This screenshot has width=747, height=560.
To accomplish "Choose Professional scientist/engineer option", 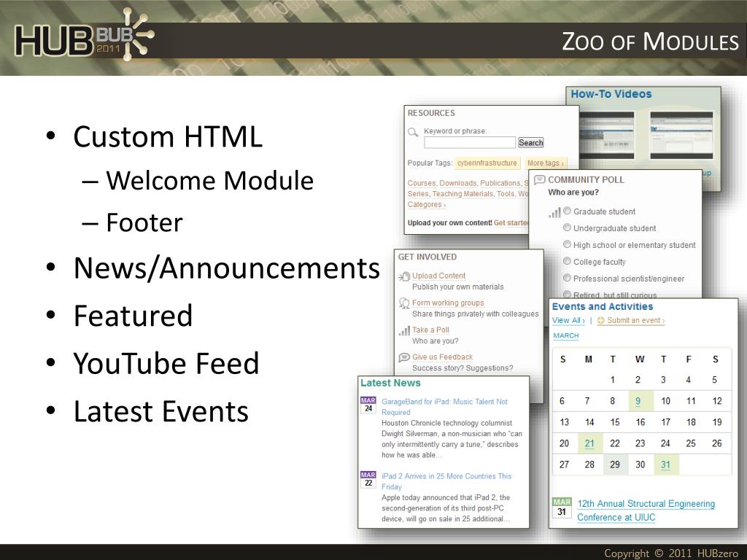I will point(567,278).
